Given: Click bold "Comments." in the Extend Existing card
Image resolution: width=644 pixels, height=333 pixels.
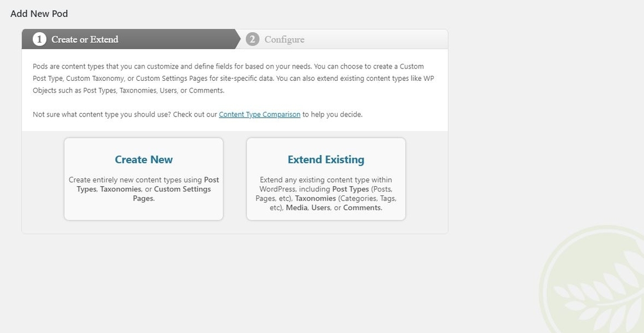Looking at the screenshot, I should 362,208.
